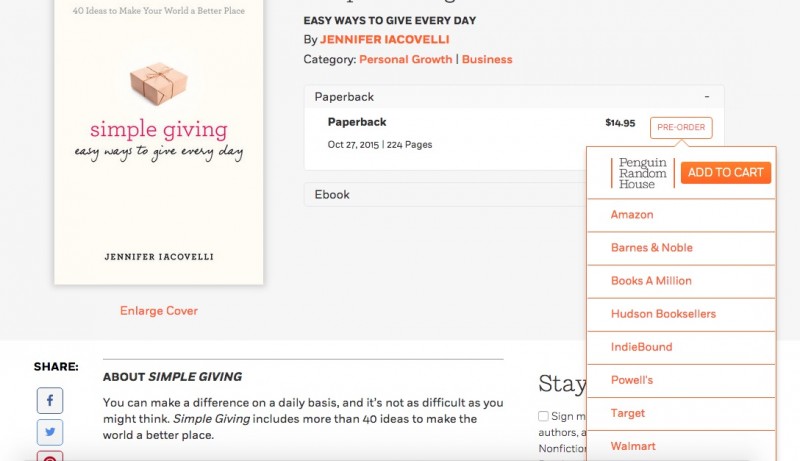Click the Simple Giving book cover
This screenshot has height=461, width=800.
[x=159, y=142]
